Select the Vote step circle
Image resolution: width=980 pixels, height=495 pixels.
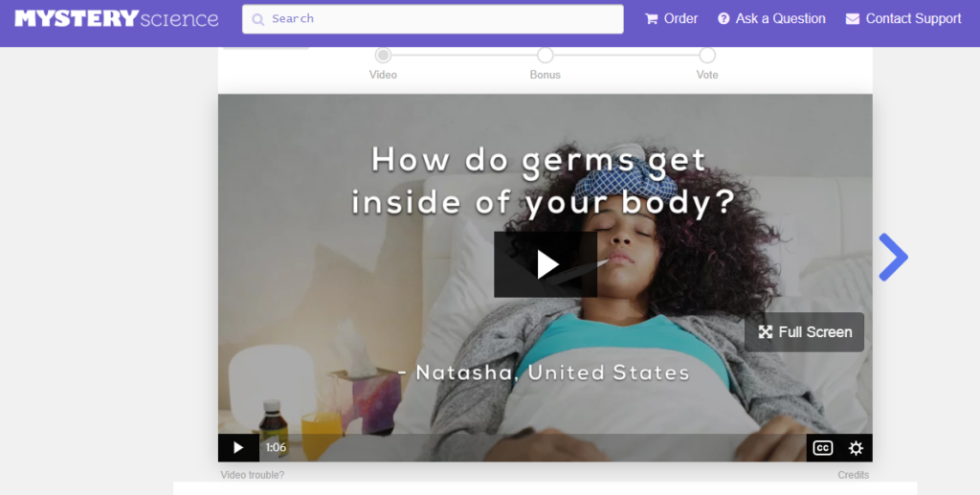click(707, 56)
